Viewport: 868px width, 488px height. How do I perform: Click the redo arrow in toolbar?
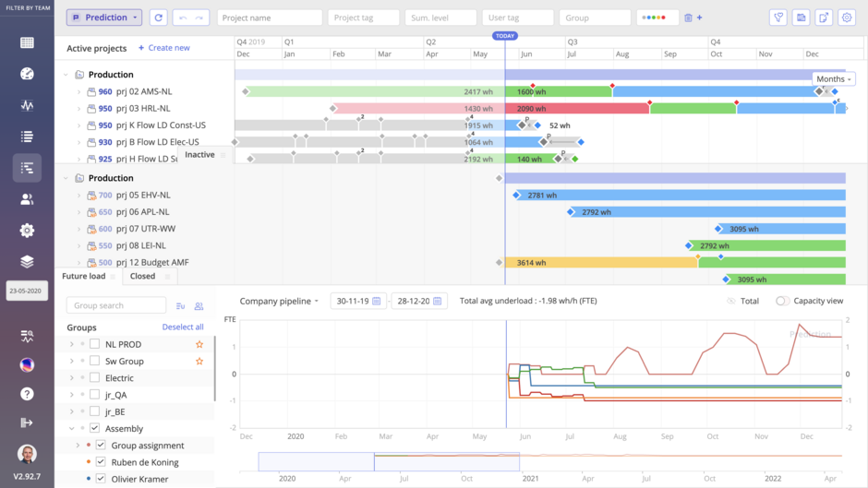[199, 18]
